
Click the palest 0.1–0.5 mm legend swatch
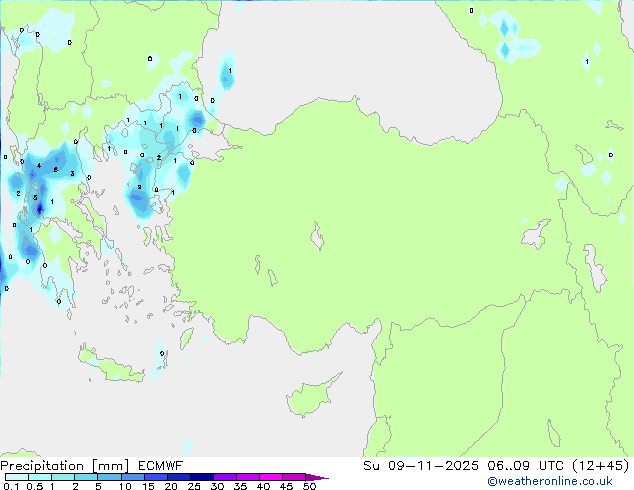click(x=17, y=477)
